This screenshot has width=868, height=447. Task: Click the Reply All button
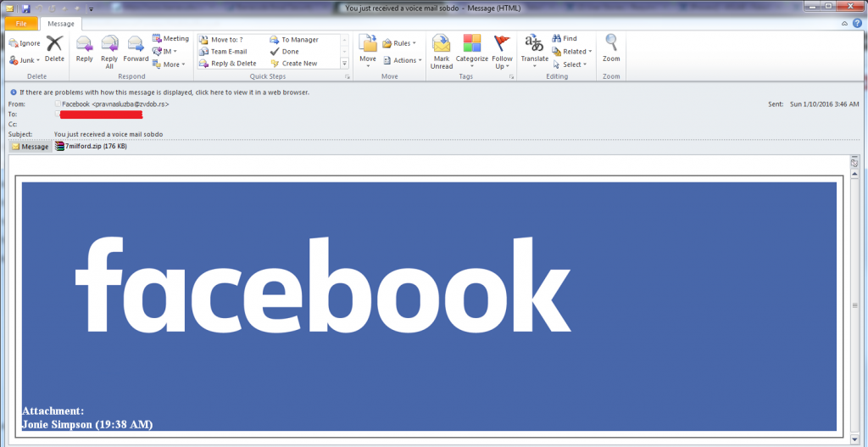tap(109, 52)
